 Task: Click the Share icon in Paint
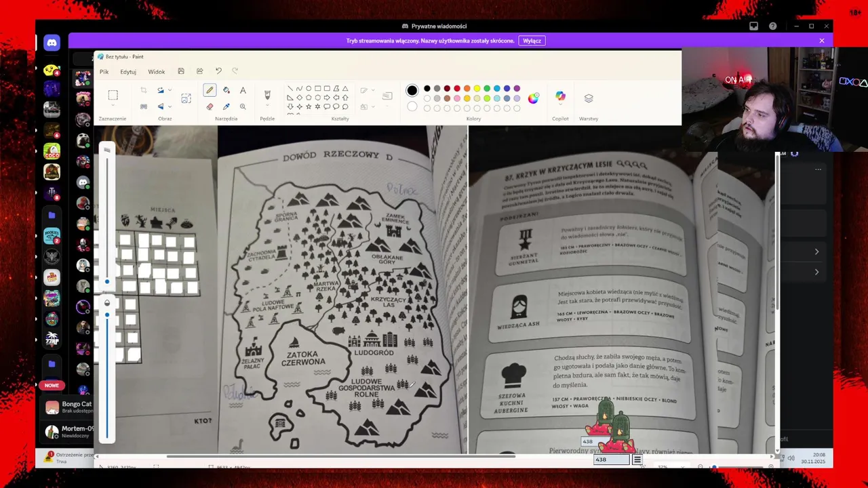[x=200, y=71]
